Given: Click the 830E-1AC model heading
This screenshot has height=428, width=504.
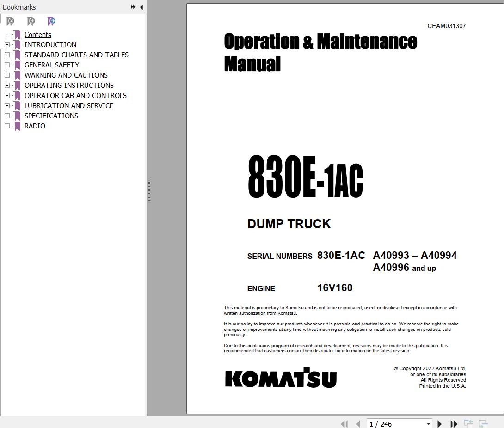Looking at the screenshot, I should coord(305,177).
